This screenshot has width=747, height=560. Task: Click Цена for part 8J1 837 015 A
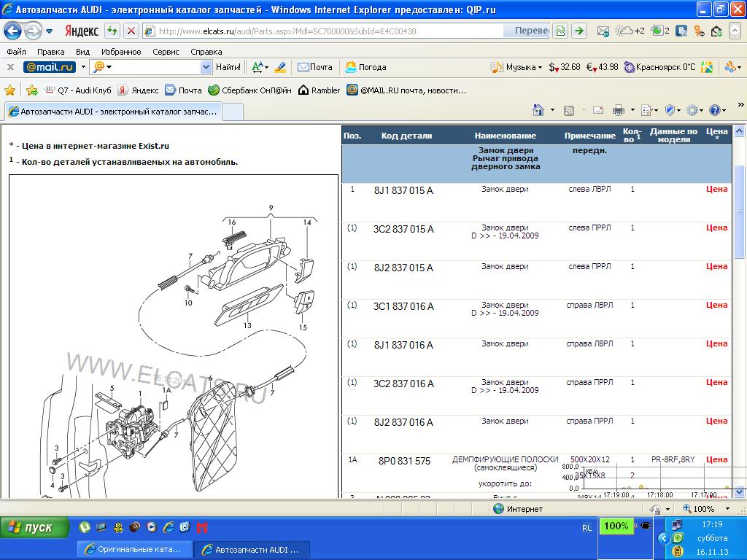coord(716,189)
